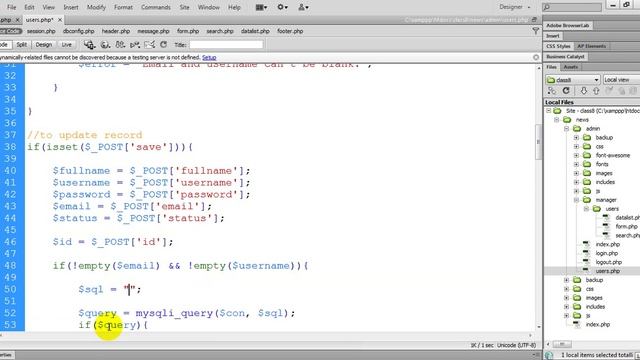Open related file dbconfig.php
This screenshot has width=640, height=360.
coord(79,31)
